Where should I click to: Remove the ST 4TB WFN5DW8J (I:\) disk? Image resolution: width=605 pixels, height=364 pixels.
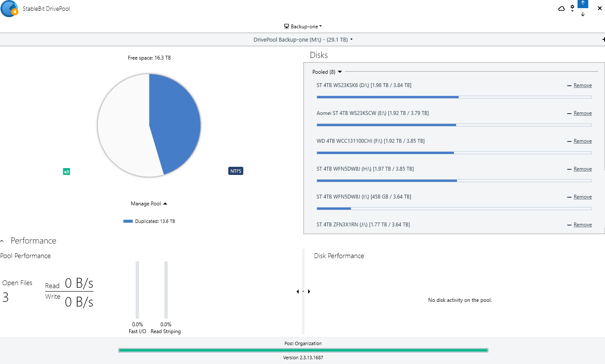click(x=582, y=197)
